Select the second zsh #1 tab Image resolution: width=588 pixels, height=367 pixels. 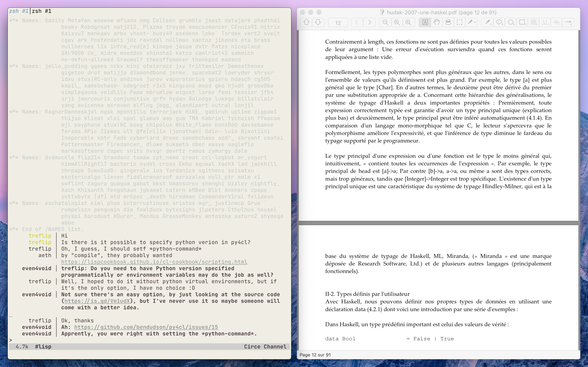[42, 11]
